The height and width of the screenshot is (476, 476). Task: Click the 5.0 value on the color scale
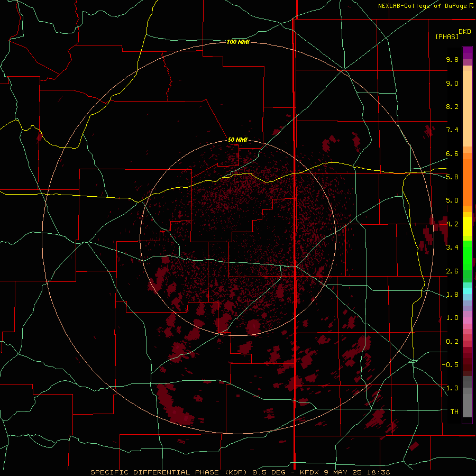coord(452,200)
